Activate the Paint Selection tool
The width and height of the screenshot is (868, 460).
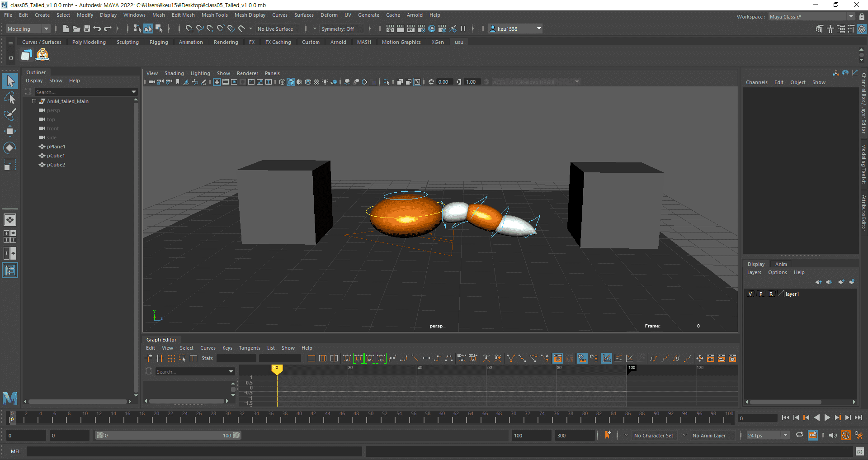(9, 114)
